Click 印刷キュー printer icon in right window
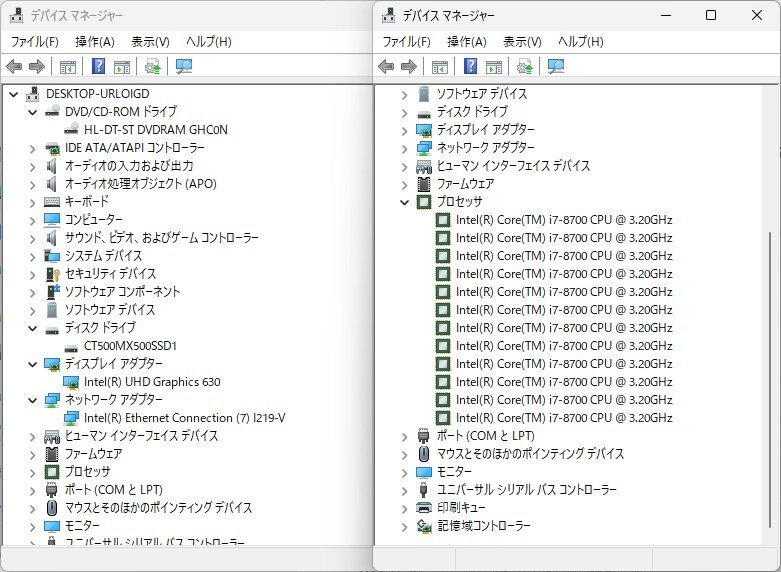 tap(423, 508)
